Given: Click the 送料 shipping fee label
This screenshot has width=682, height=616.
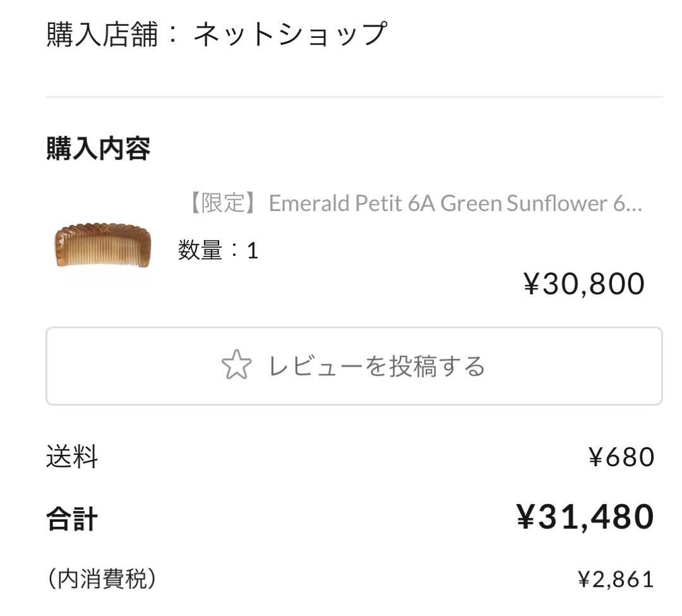Looking at the screenshot, I should coord(68,457).
